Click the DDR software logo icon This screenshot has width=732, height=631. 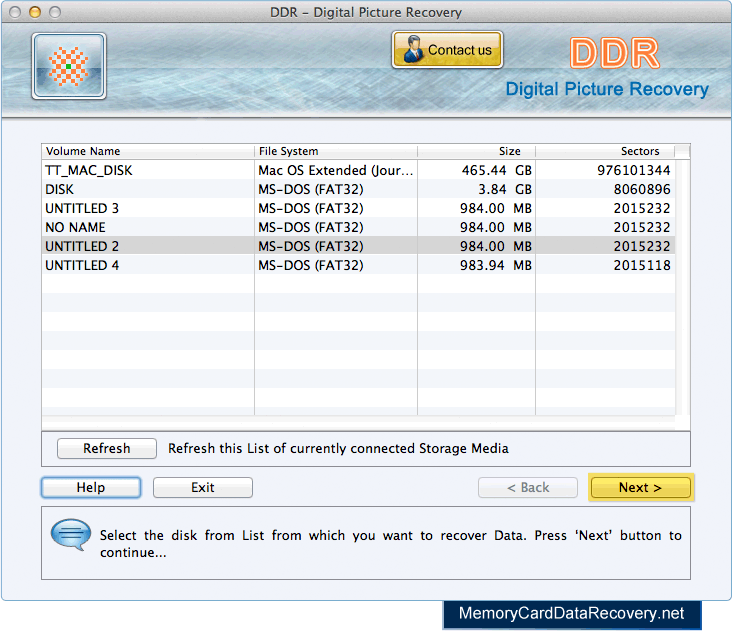coord(69,66)
